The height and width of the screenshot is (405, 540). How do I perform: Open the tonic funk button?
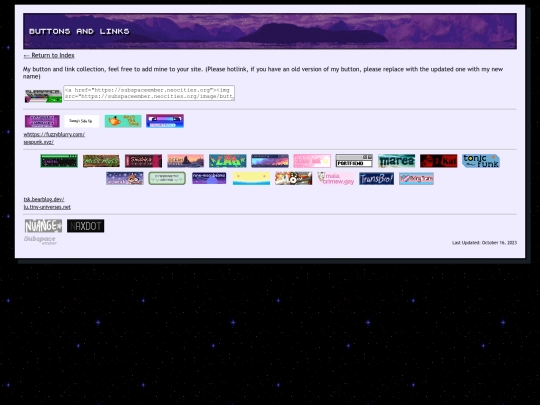[481, 161]
